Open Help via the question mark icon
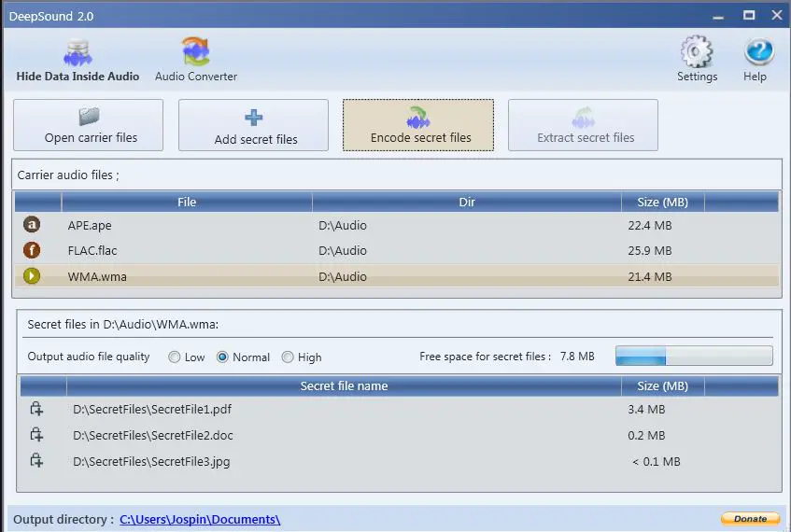This screenshot has width=791, height=532. click(x=758, y=51)
